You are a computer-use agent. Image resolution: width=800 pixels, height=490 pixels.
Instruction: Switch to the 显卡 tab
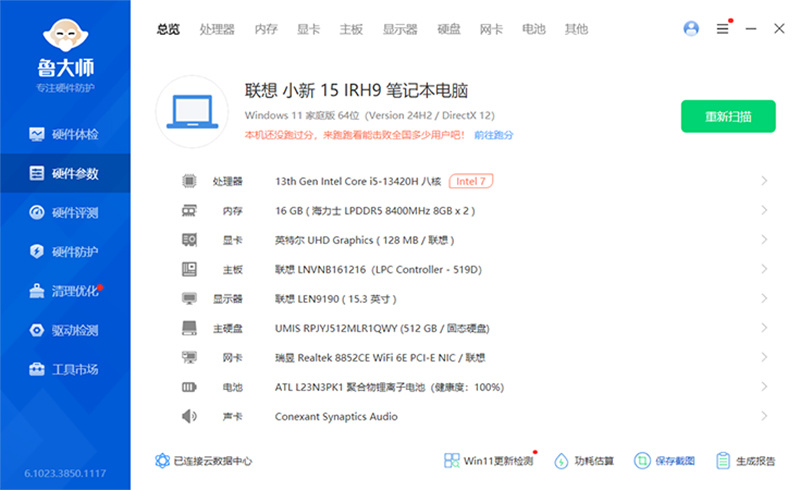309,29
